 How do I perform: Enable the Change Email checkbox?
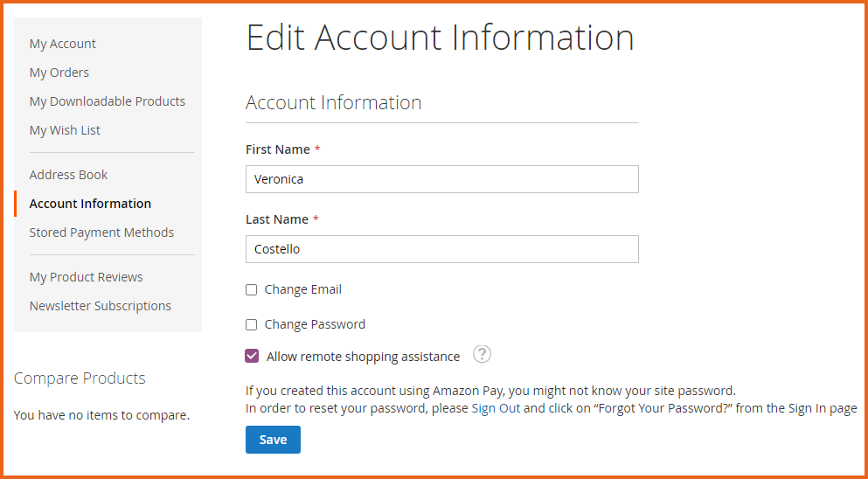click(x=252, y=290)
